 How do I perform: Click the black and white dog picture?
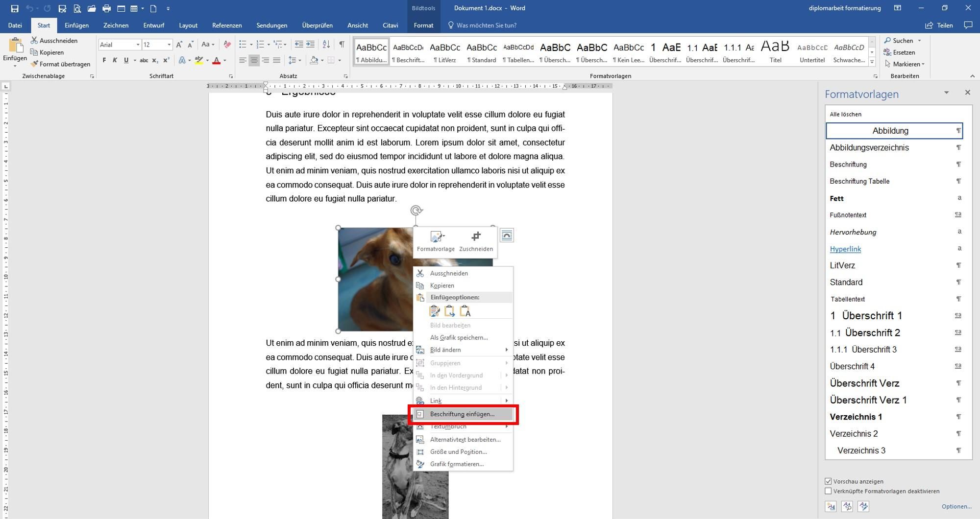click(416, 467)
